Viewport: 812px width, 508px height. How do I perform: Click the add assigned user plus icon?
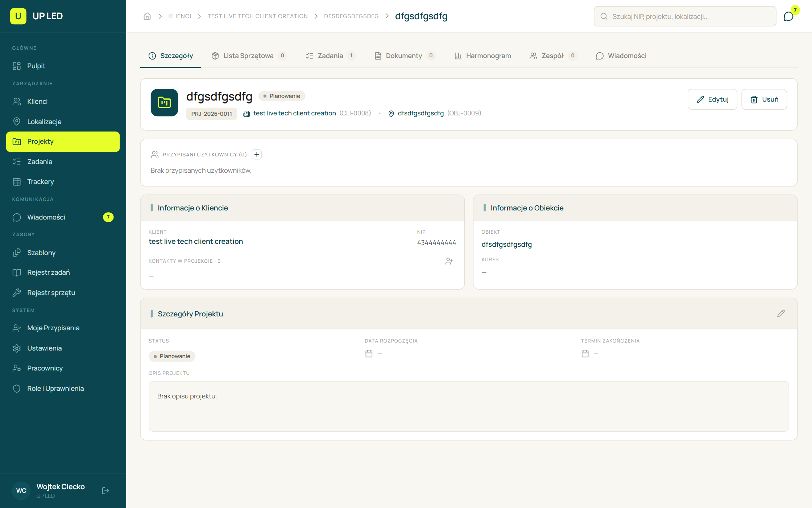pos(257,155)
